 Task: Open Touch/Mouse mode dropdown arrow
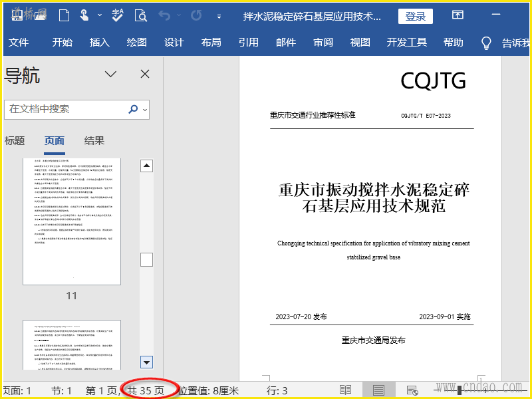click(99, 15)
